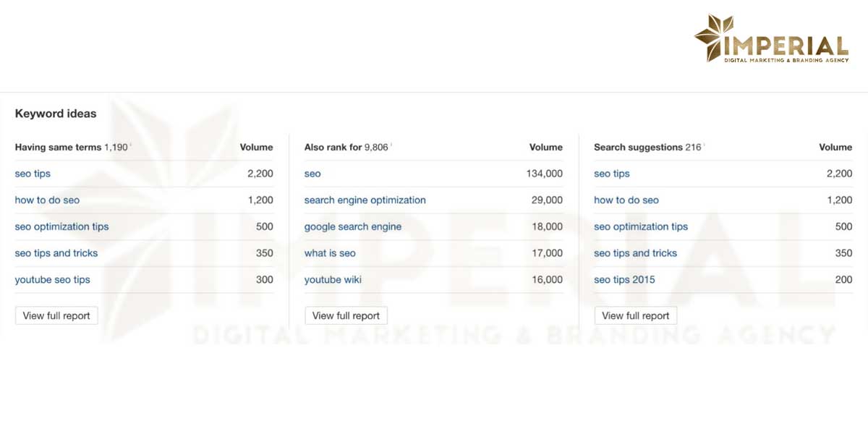Click info icon beside Having same terms count

(131, 145)
